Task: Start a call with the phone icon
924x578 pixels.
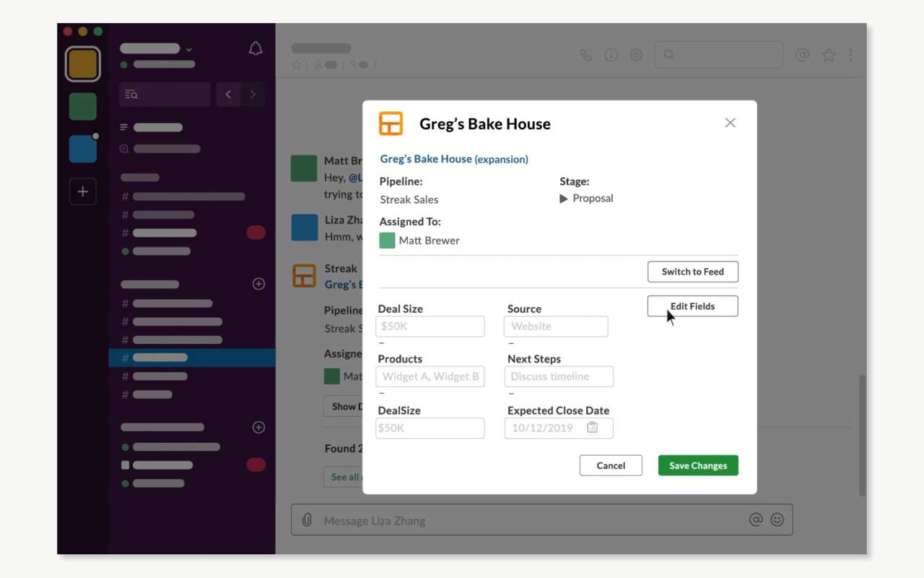Action: coord(586,55)
